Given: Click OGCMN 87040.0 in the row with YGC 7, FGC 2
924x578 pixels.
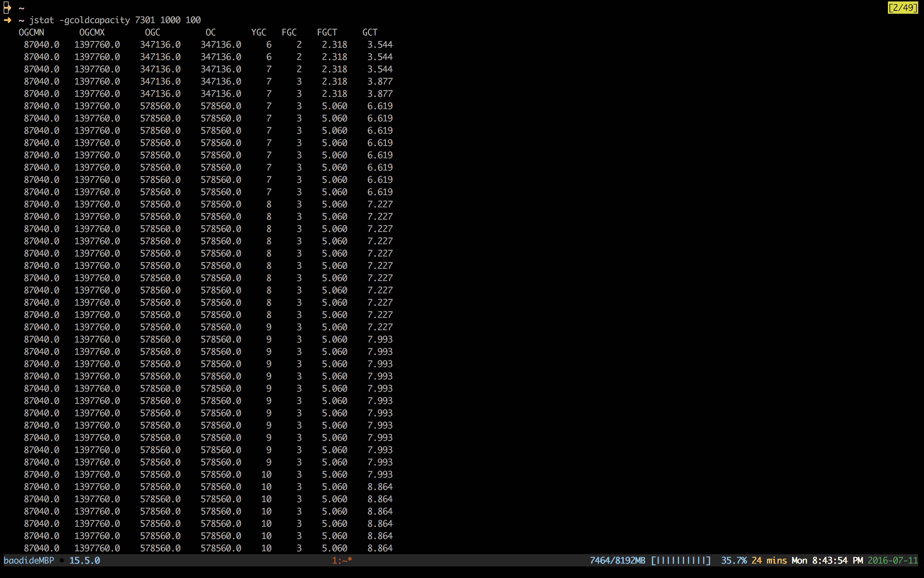Looking at the screenshot, I should click(x=42, y=69).
